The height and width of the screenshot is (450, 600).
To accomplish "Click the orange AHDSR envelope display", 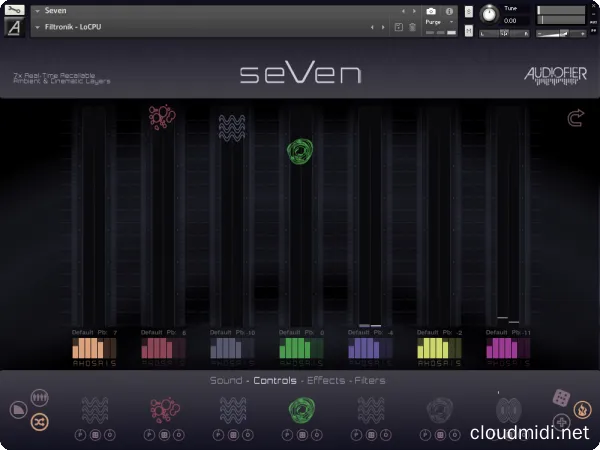I will click(94, 348).
